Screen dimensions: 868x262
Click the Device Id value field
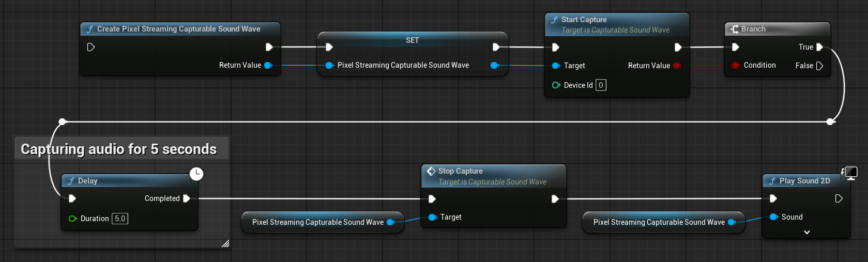point(601,85)
